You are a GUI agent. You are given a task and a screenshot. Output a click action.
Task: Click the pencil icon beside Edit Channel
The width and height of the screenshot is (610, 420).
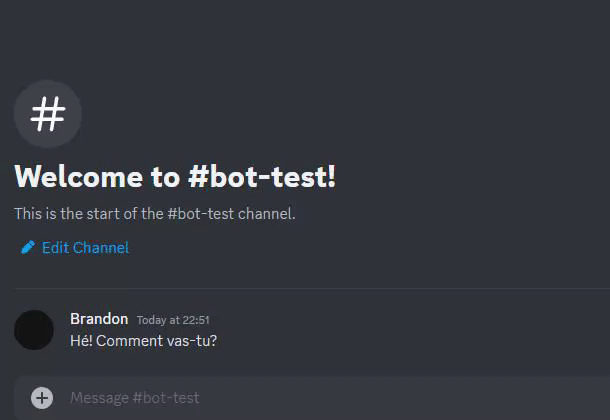(x=28, y=247)
